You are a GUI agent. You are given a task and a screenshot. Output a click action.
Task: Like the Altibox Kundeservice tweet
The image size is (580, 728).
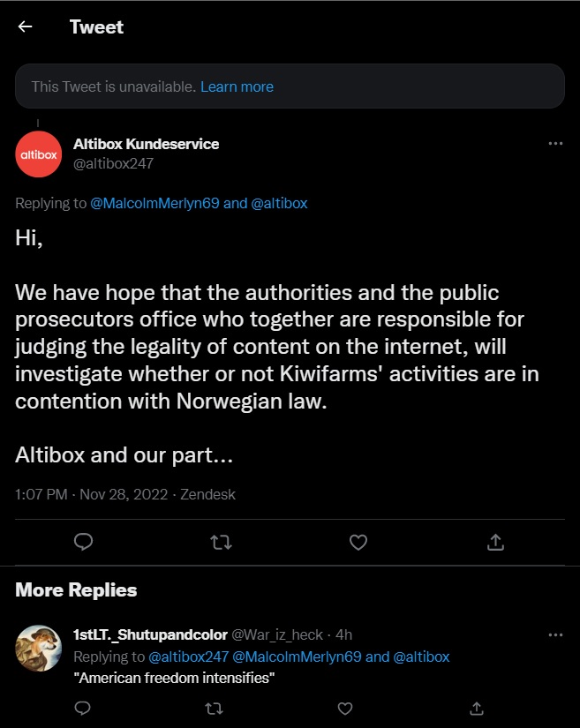click(x=358, y=542)
